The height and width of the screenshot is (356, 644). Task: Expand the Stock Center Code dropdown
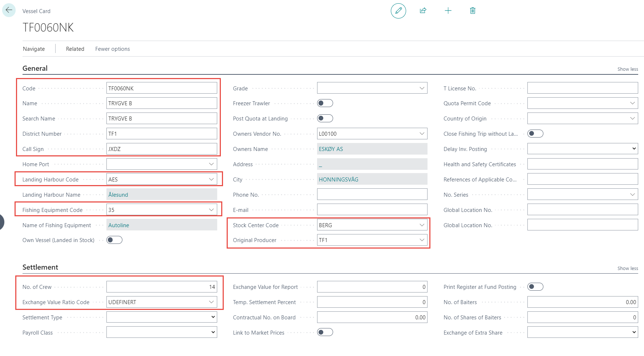click(x=422, y=225)
